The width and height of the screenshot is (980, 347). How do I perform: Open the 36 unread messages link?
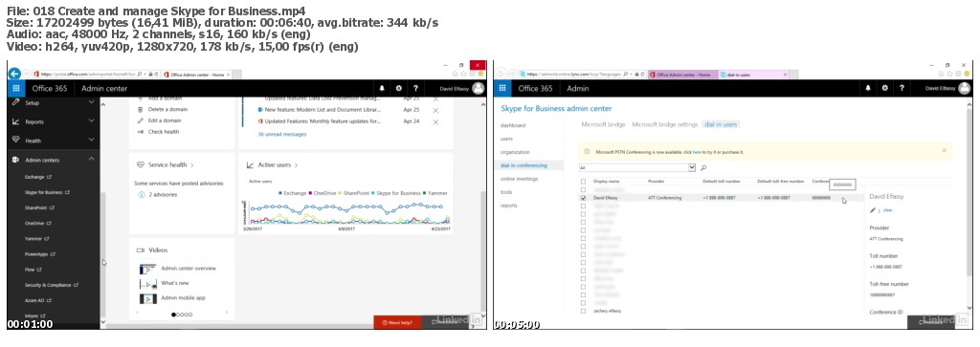coord(282,134)
